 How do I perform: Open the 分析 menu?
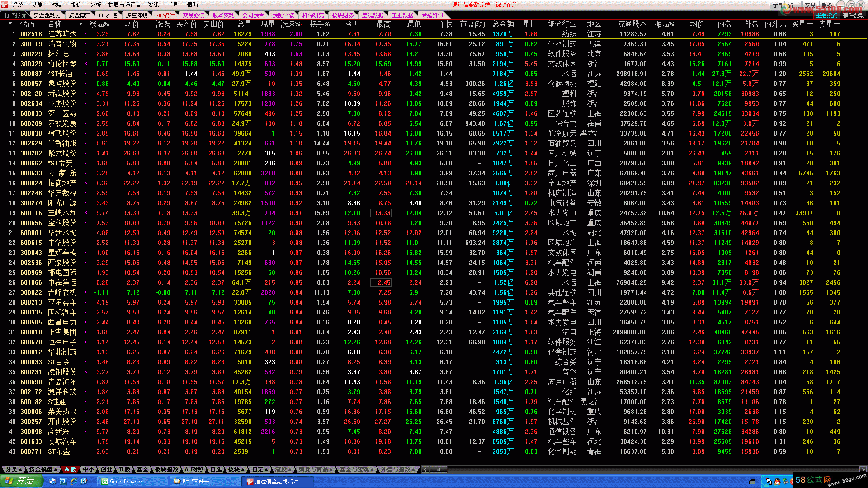(x=96, y=5)
